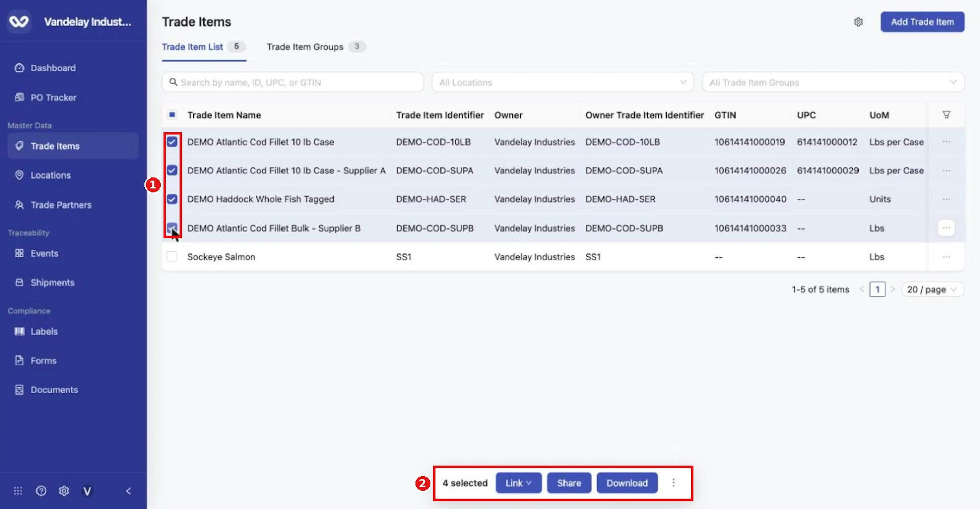Click the Add Trade Item button

(x=922, y=22)
